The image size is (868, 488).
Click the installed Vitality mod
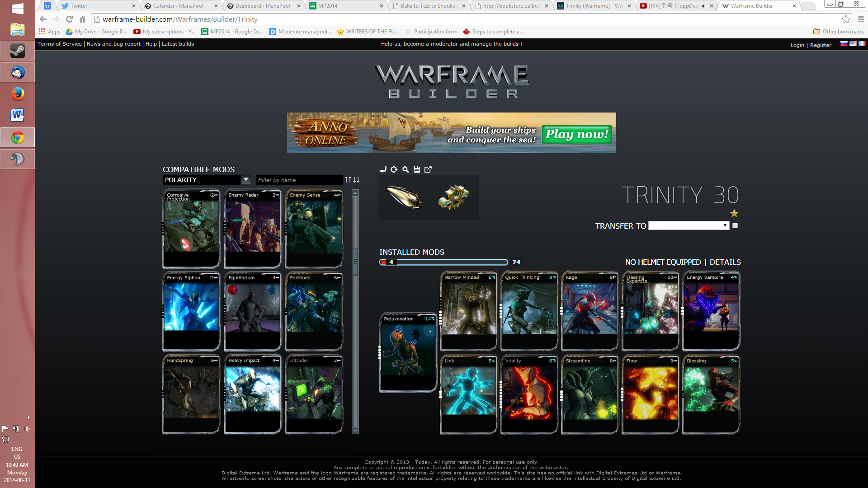(x=529, y=394)
